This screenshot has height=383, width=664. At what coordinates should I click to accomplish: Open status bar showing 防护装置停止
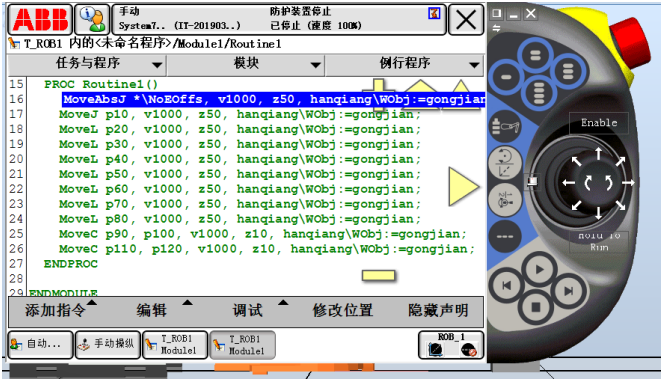[x=279, y=19]
